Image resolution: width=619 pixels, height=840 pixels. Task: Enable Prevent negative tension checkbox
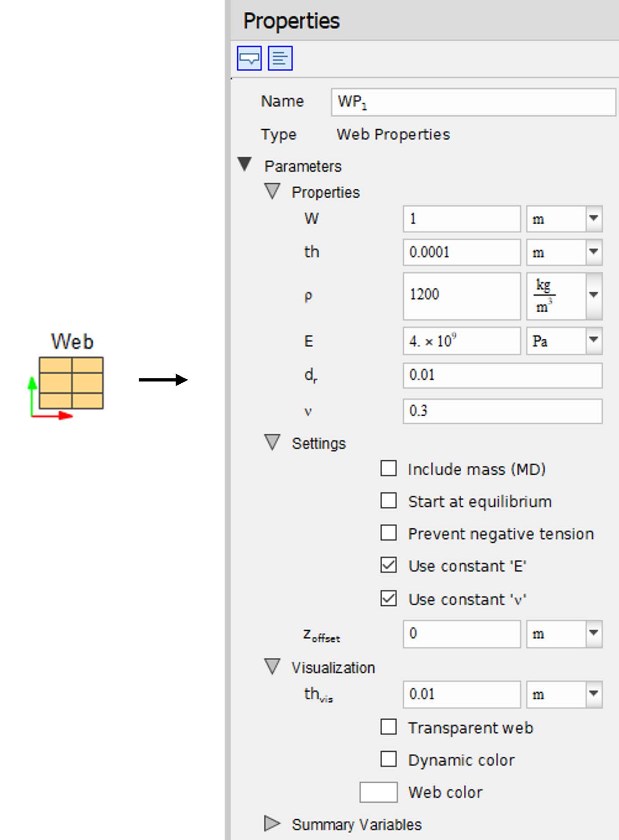[x=389, y=533]
